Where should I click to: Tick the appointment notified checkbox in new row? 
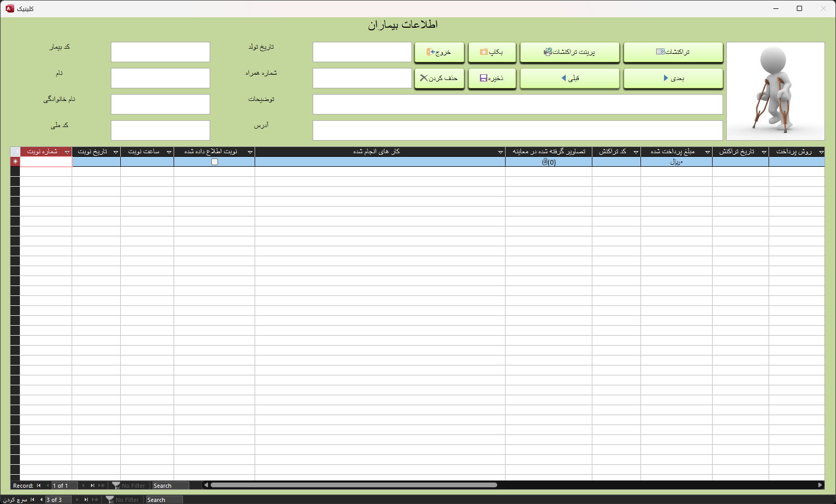(x=214, y=162)
